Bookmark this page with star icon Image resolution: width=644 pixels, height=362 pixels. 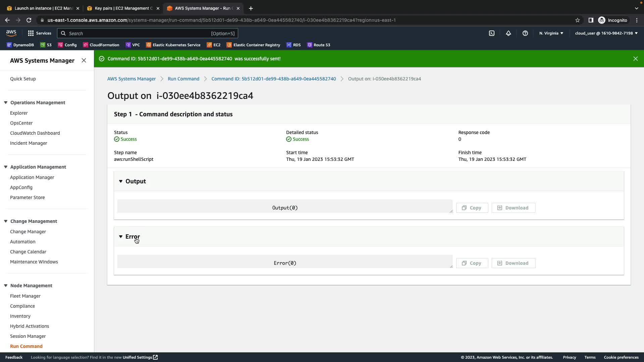tap(577, 20)
